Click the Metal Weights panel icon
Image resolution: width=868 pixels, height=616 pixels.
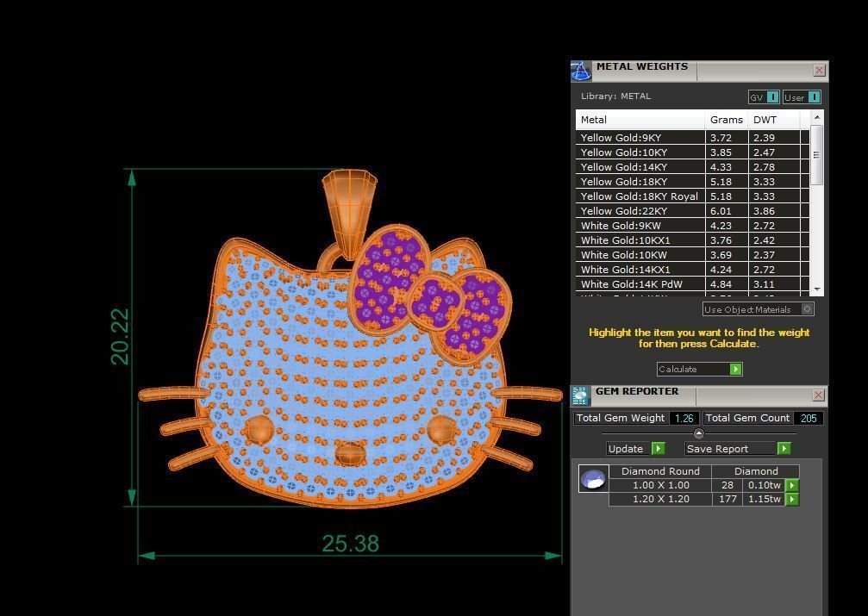[x=581, y=72]
